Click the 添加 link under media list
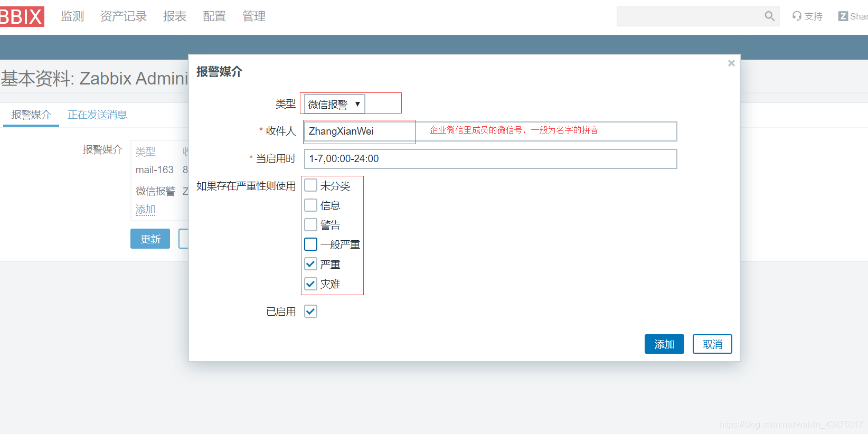The image size is (868, 434). (145, 210)
